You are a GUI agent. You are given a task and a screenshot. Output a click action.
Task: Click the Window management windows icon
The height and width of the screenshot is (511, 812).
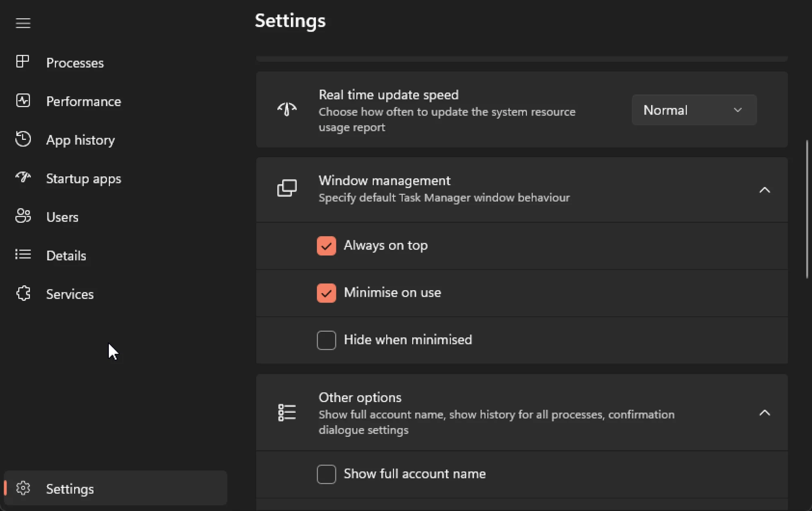click(x=287, y=188)
